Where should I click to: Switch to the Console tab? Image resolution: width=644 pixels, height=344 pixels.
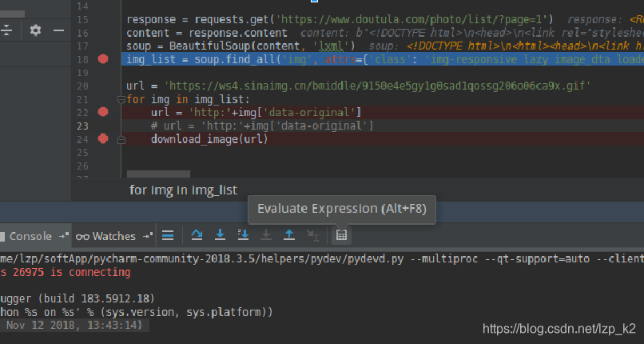coord(26,236)
